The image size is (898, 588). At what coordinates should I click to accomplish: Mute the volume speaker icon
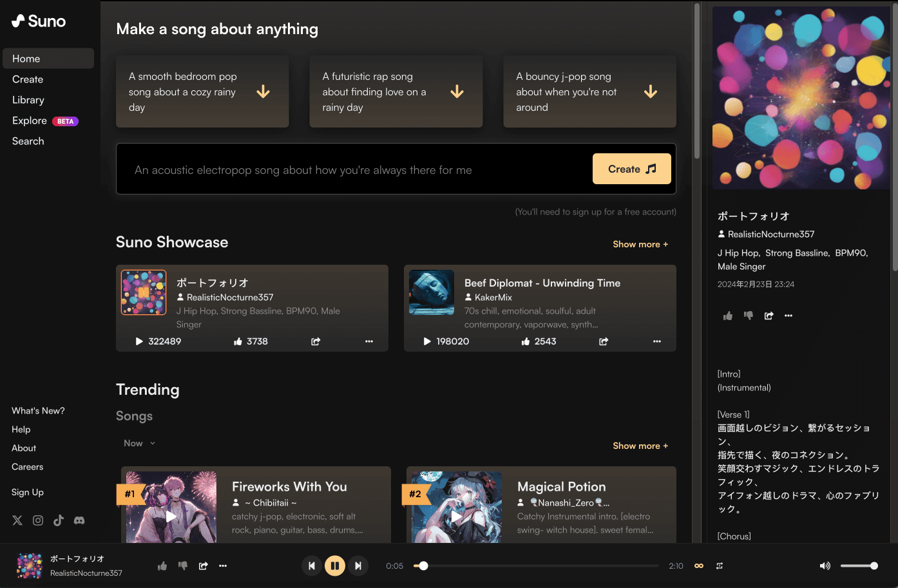(825, 565)
